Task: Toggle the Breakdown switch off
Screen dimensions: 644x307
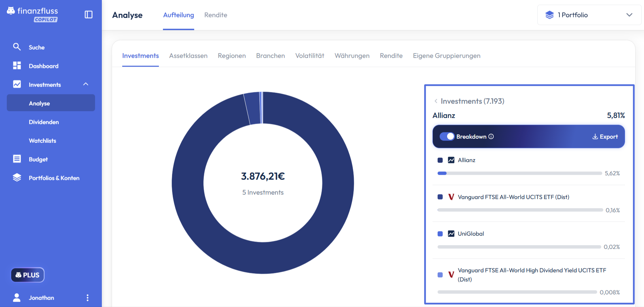Action: 447,136
